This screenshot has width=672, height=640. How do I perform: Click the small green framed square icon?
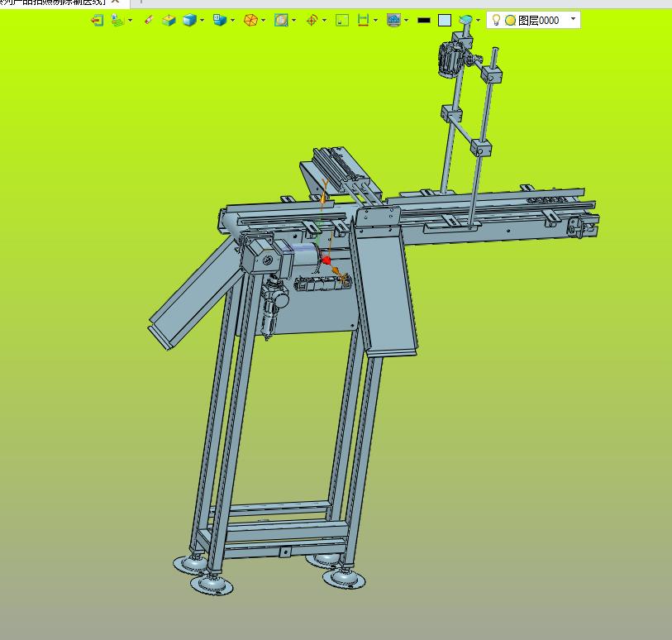coord(342,20)
